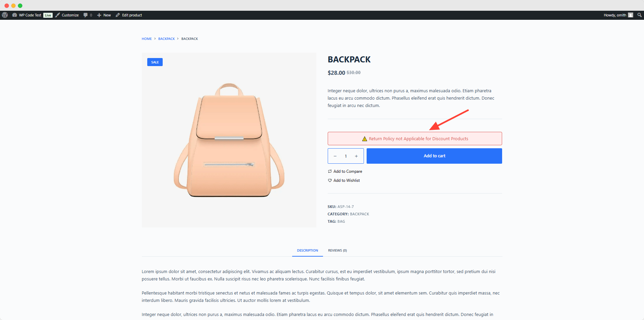This screenshot has width=644, height=320.
Task: Select the Description tab
Action: 307,251
